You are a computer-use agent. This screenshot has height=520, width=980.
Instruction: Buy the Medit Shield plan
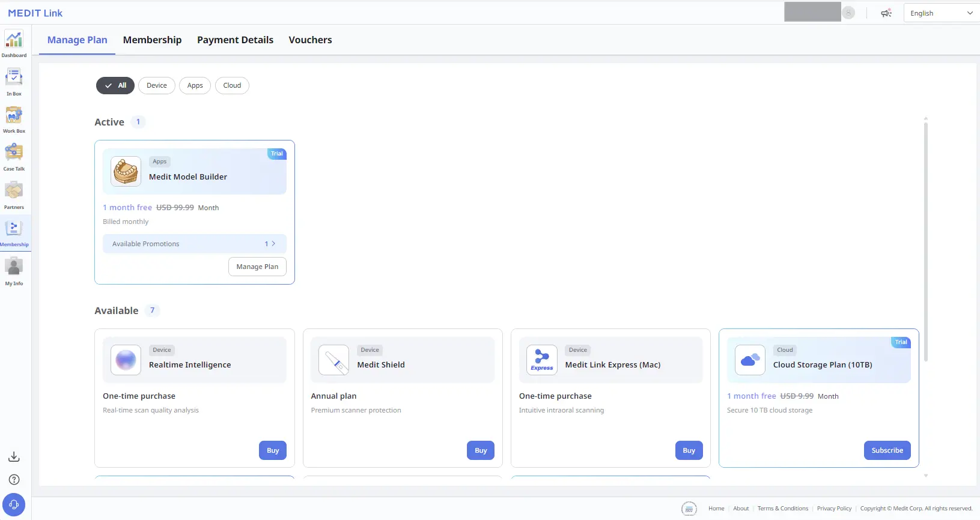481,450
